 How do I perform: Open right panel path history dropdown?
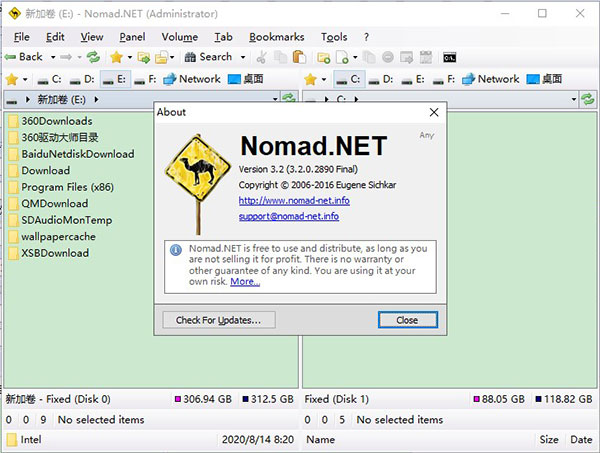point(574,99)
